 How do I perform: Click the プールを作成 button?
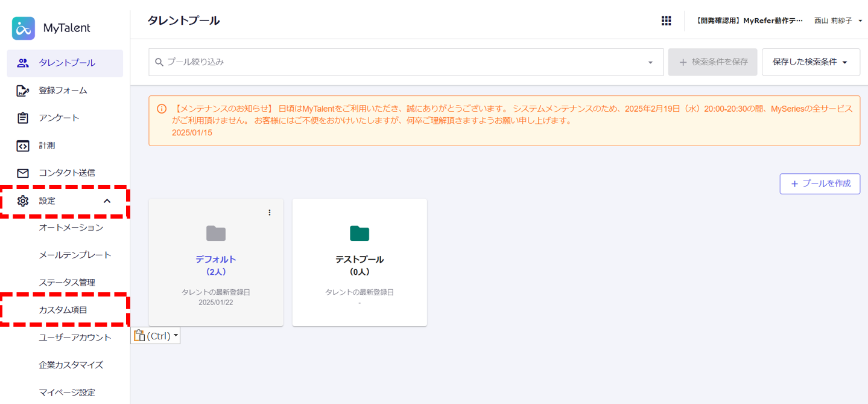820,184
